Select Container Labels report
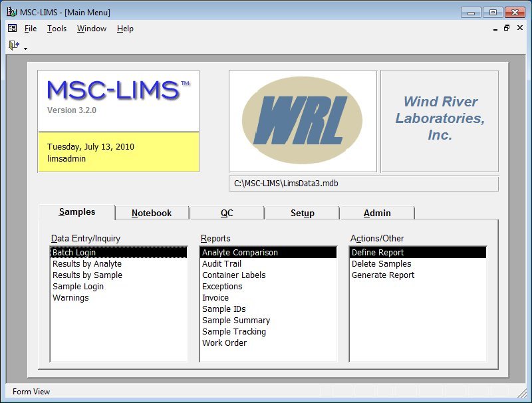This screenshot has height=403, width=532. point(269,275)
